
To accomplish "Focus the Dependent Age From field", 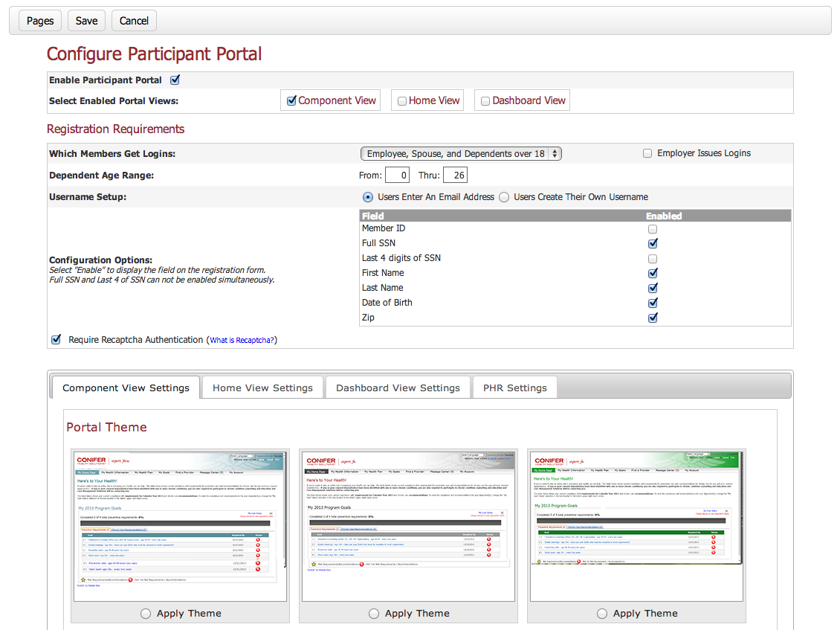I will (x=398, y=176).
